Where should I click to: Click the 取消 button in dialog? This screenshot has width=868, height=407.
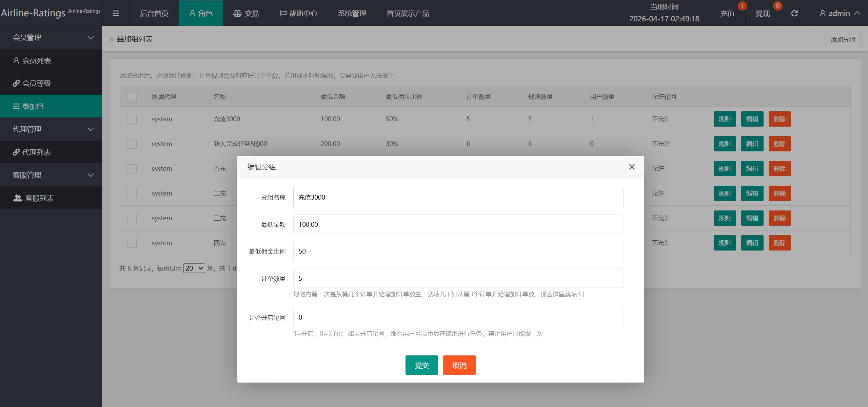pos(459,365)
